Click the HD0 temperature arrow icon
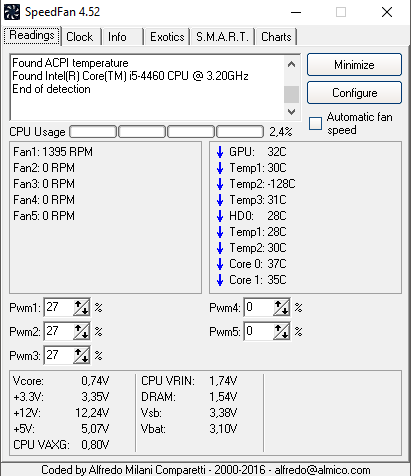 [220, 216]
